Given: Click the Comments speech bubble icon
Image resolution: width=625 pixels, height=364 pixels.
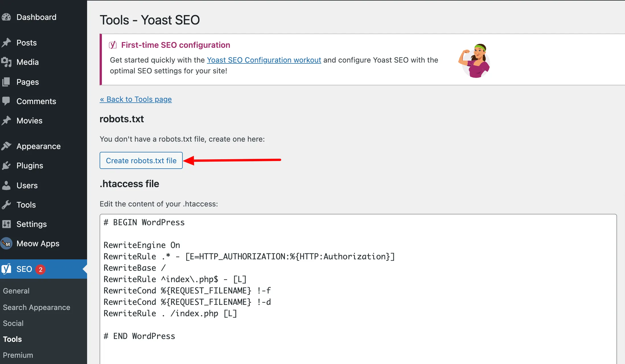Looking at the screenshot, I should [x=6, y=101].
